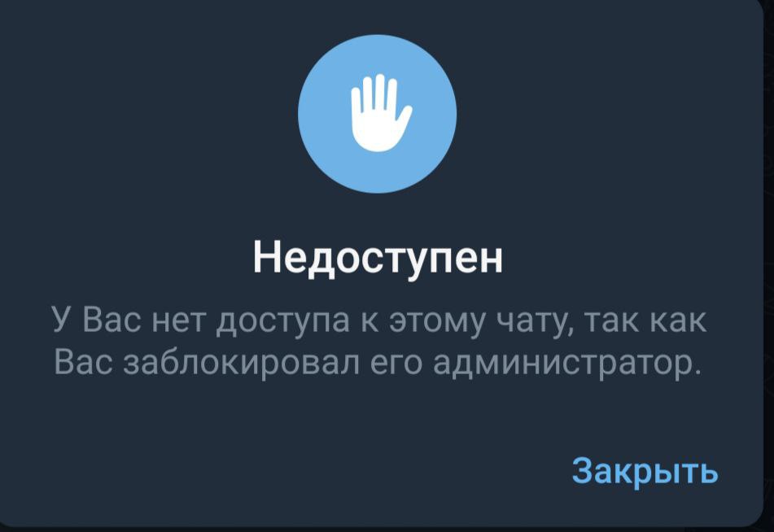Click the blue area below the hand
Viewport: 774px width, 532px height.
tap(377, 172)
